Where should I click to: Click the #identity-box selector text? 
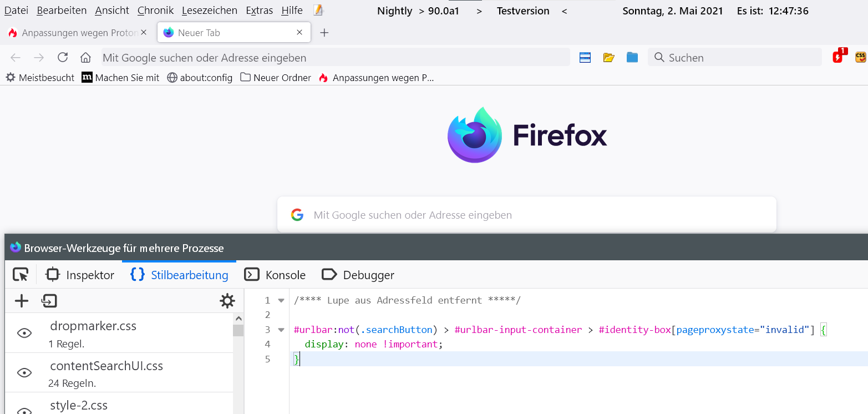[634, 330]
